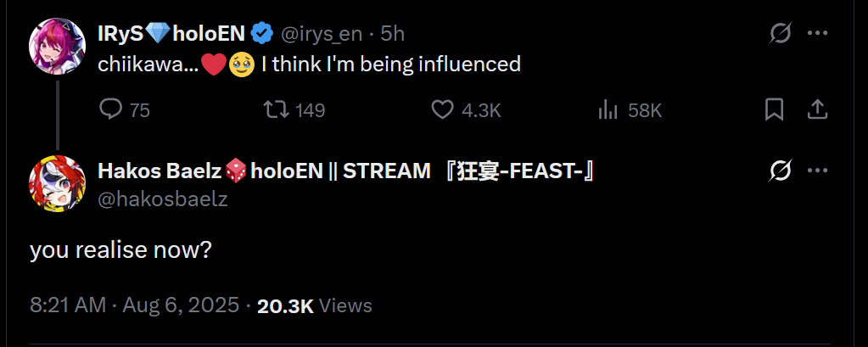Viewport: 868px width, 347px height.
Task: Share the IRyS tweet
Action: point(817,109)
